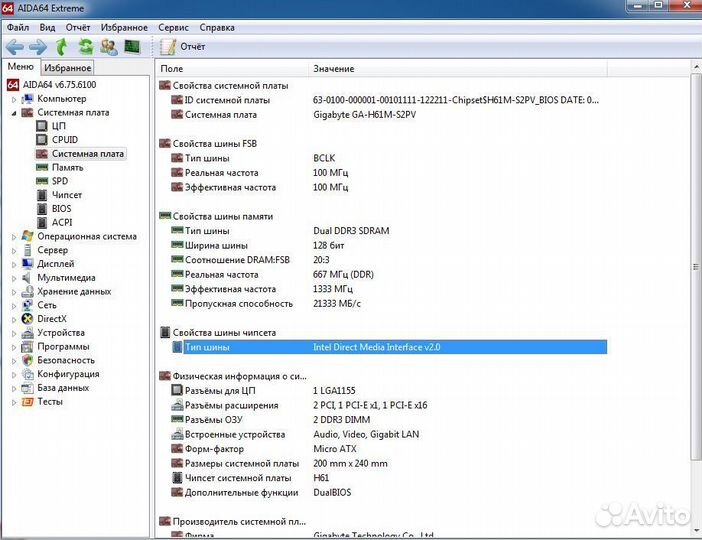Expand the Операционная система node
Viewport: 702px width, 540px height.
point(14,237)
